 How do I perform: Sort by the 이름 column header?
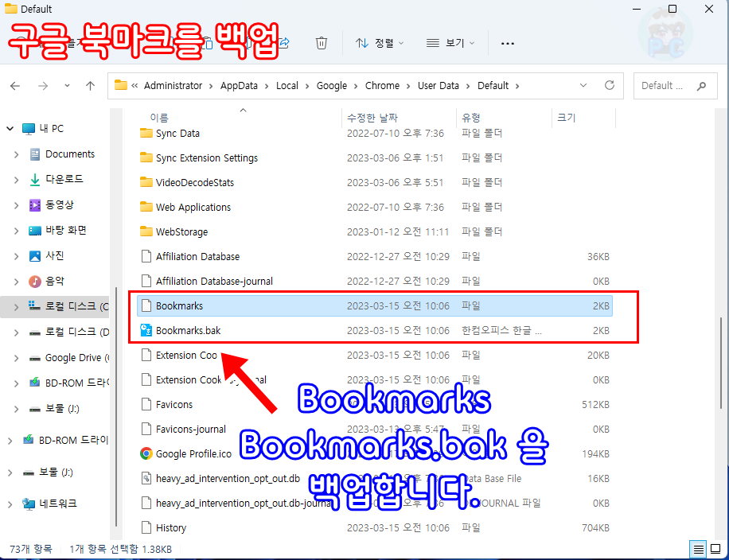(159, 118)
